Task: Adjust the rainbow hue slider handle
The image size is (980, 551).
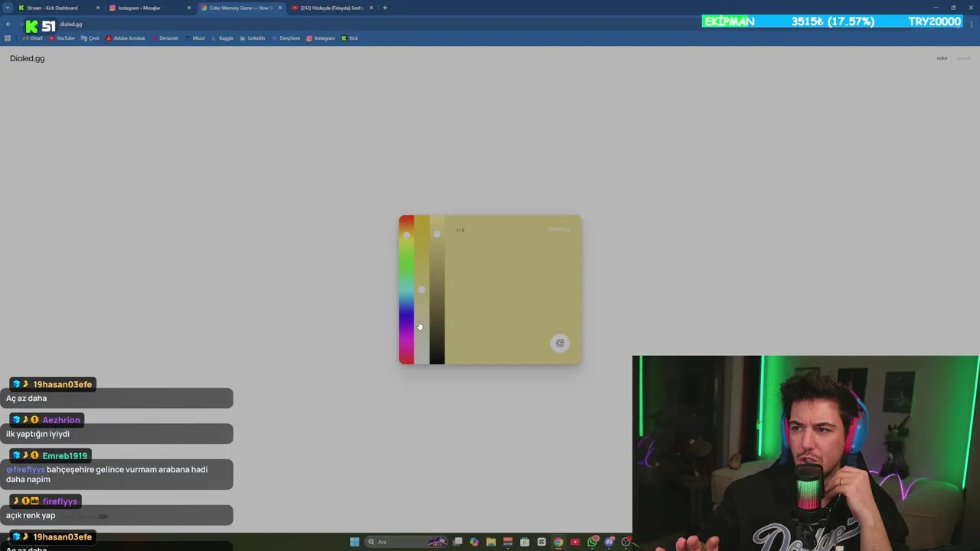Action: pyautogui.click(x=407, y=235)
